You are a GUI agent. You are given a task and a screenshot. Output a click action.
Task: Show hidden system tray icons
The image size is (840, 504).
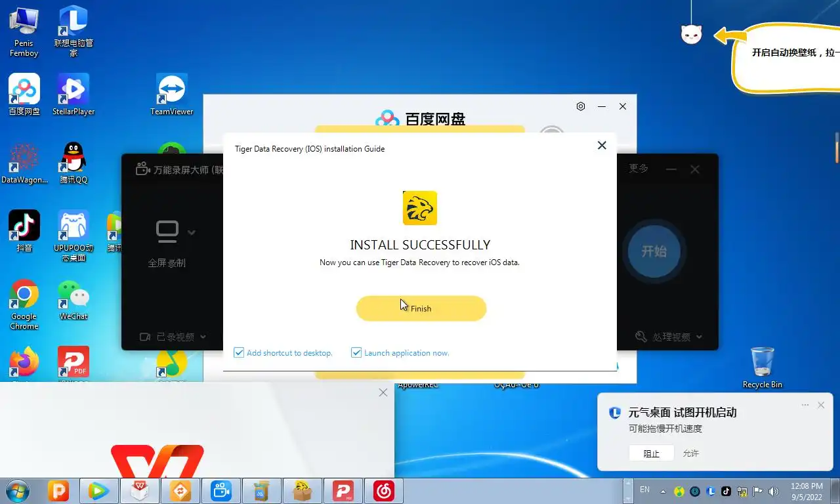[x=662, y=491]
